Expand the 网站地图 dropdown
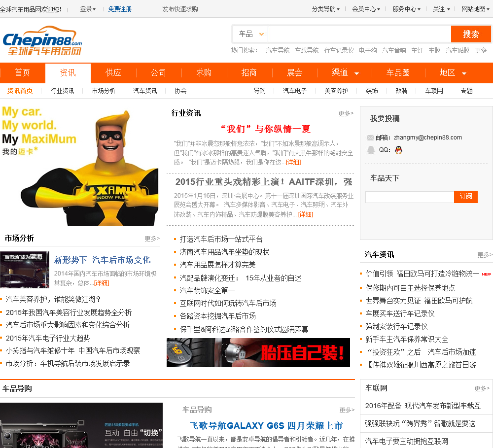 475,9
